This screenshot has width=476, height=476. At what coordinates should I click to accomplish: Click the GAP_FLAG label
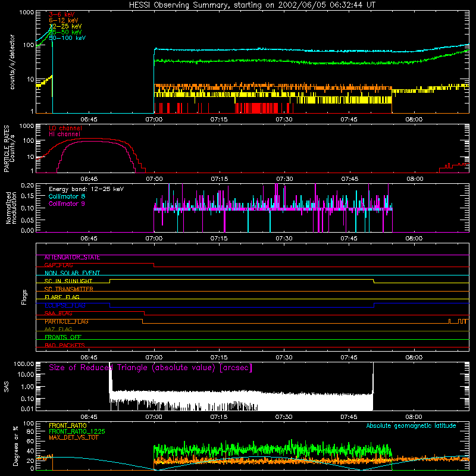[58, 265]
